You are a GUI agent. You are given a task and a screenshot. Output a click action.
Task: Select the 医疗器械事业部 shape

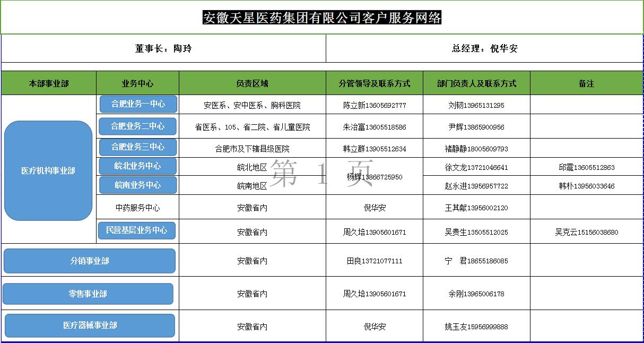tap(90, 325)
